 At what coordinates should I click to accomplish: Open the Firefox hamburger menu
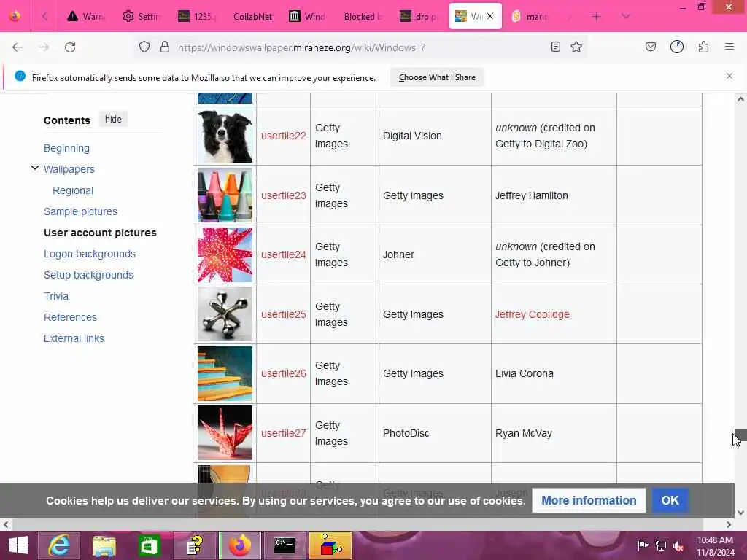pyautogui.click(x=729, y=47)
